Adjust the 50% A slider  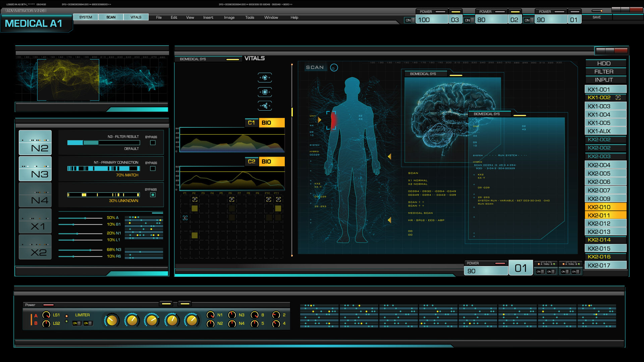pos(85,218)
